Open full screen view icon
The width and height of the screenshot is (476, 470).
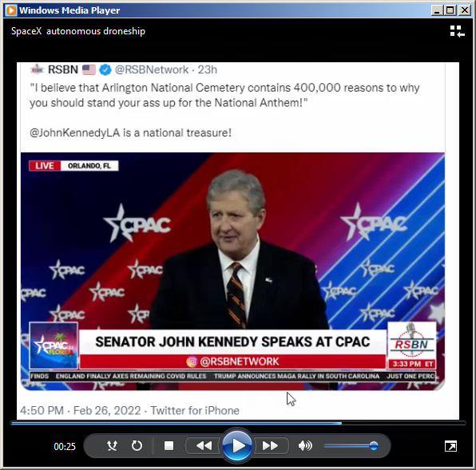pos(450,446)
